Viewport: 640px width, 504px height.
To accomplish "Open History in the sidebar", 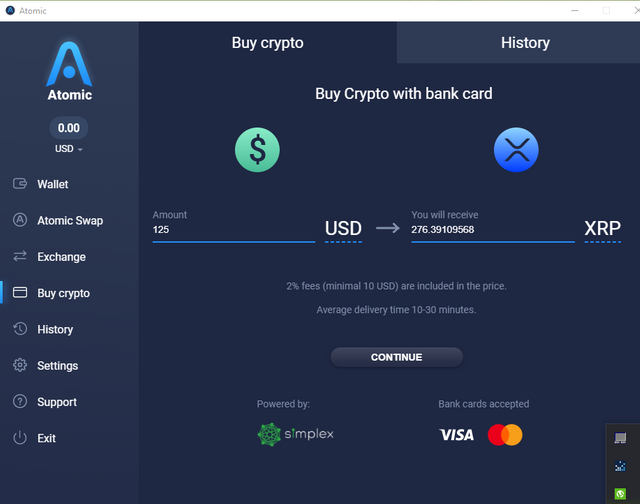I will 55,329.
